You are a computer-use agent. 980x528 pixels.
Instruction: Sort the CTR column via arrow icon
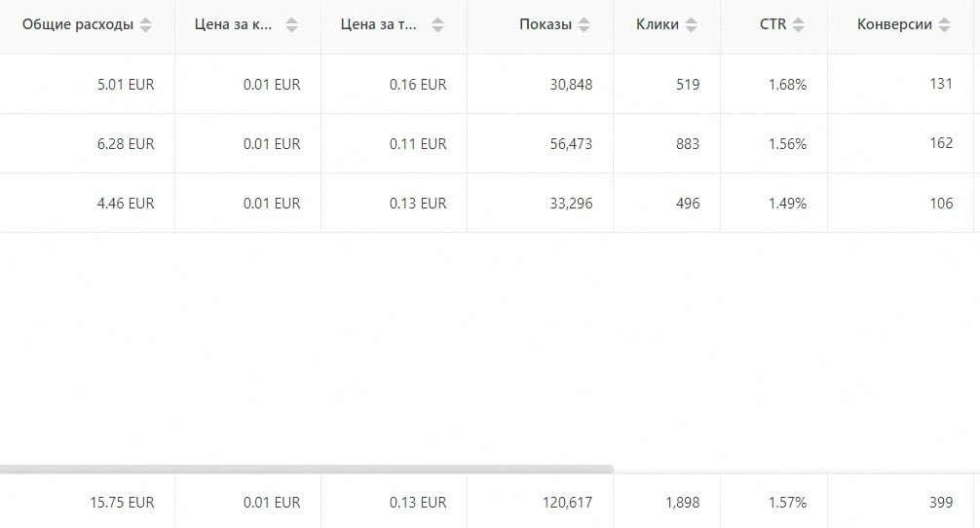798,25
